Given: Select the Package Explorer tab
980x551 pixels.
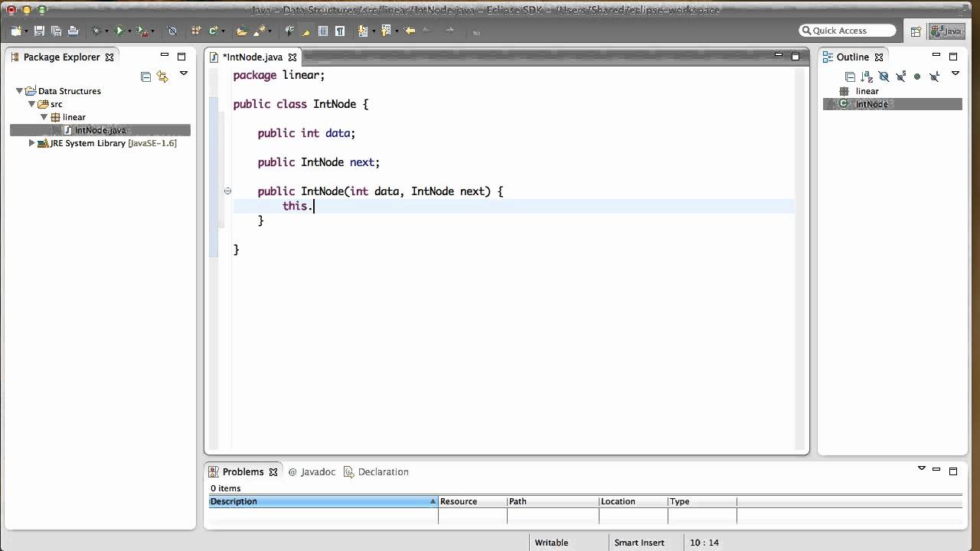Looking at the screenshot, I should 62,57.
